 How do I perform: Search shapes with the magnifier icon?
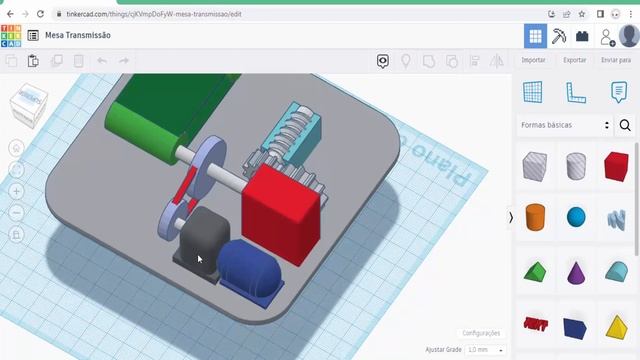[625, 125]
